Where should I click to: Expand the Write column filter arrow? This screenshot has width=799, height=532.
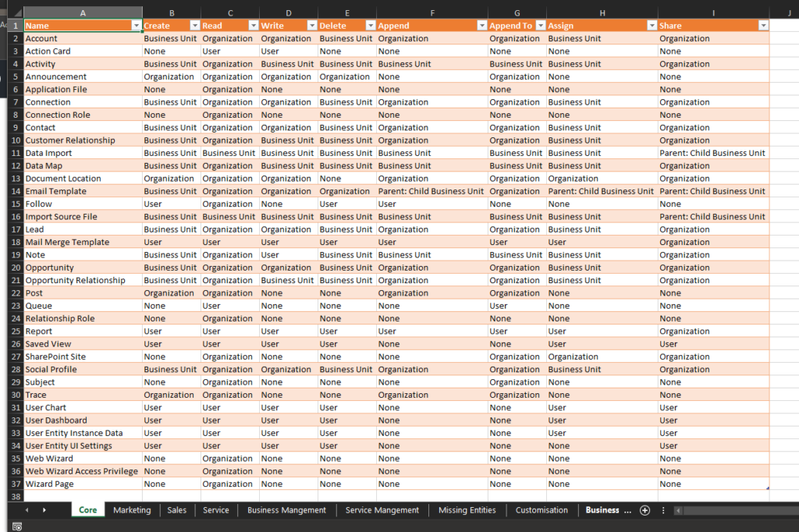[x=312, y=26]
